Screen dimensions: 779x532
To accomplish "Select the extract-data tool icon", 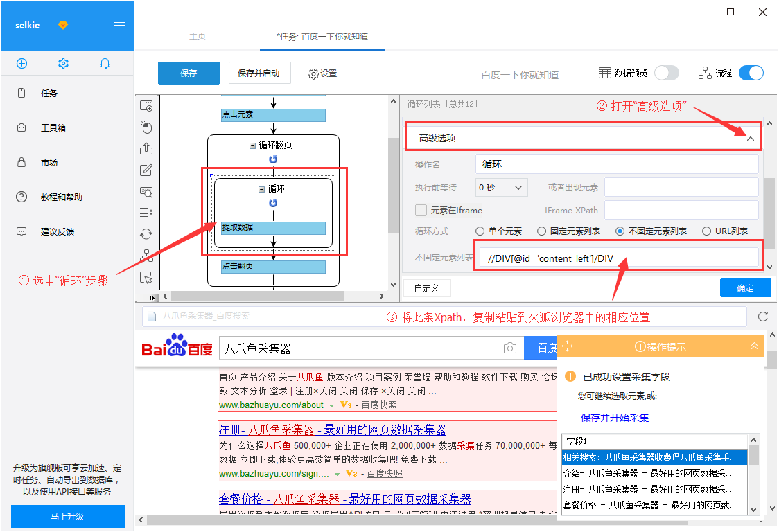I will coord(146,148).
